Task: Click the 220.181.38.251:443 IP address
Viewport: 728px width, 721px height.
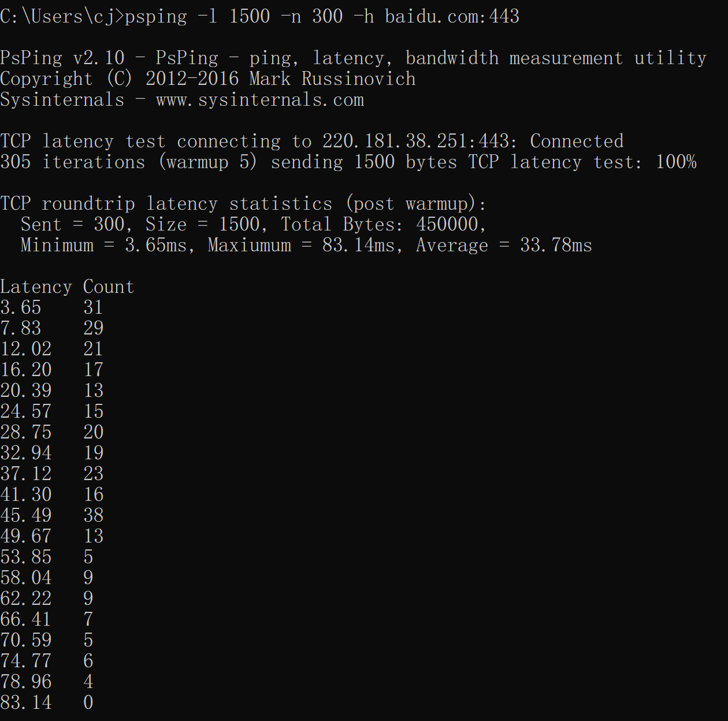Action: coord(416,141)
